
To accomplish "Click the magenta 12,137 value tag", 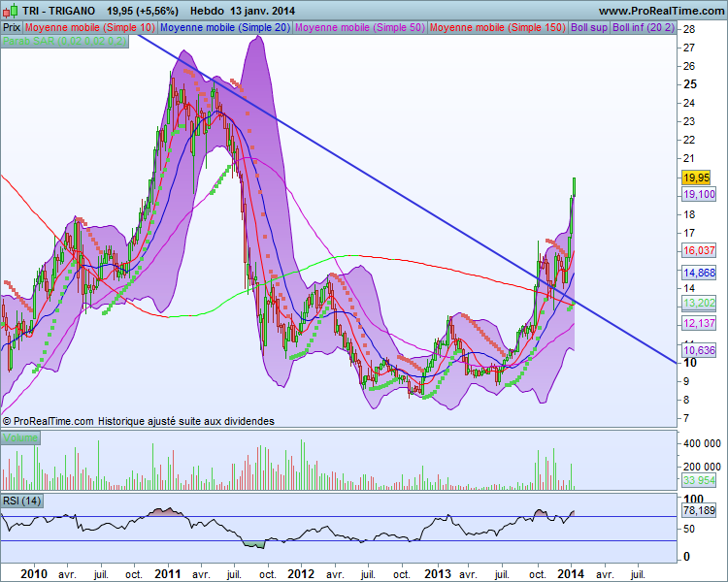I will (699, 323).
